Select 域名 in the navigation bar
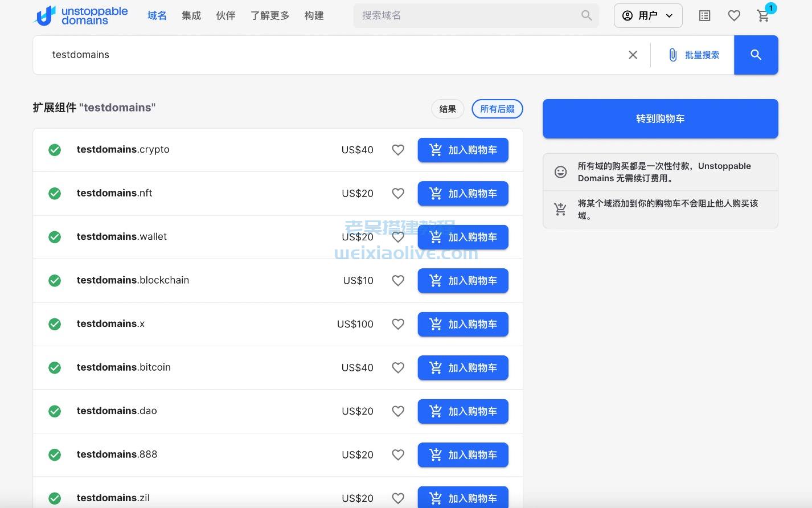The image size is (812, 508). (x=157, y=15)
